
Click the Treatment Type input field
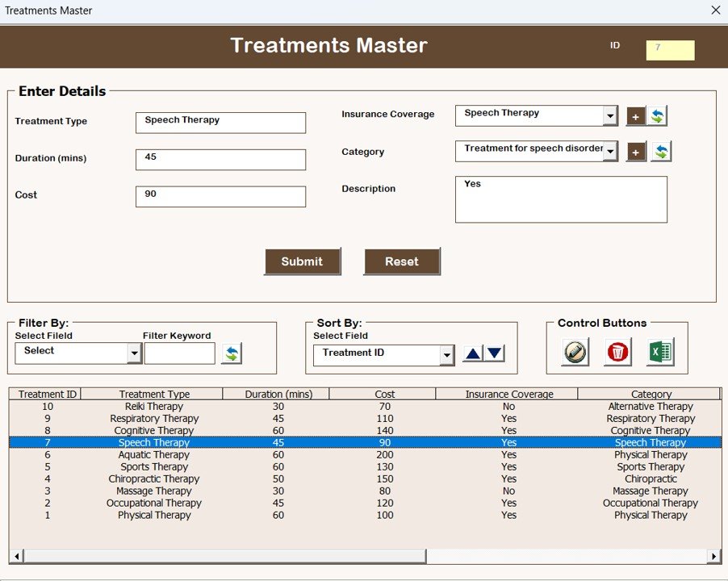220,123
